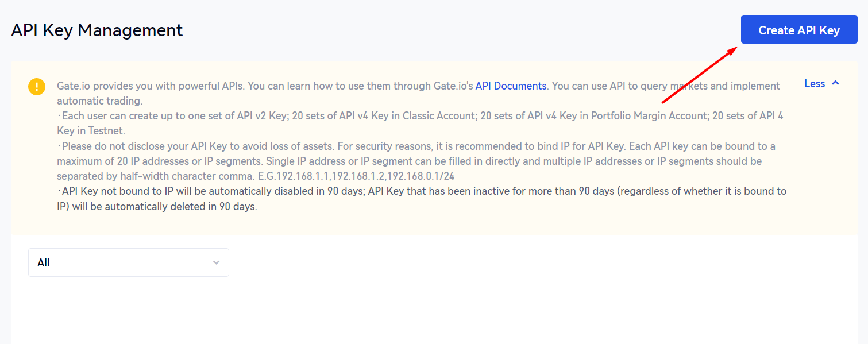The image size is (868, 344).
Task: Click the down arrow in the All filter
Action: (x=216, y=262)
